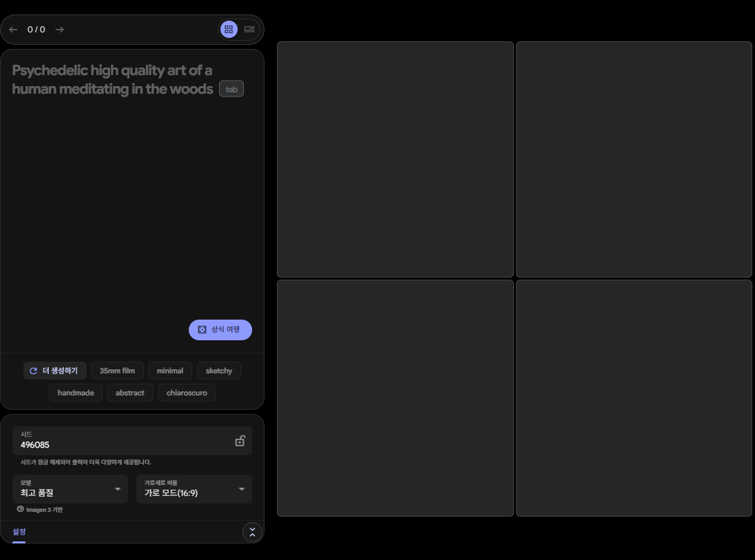Add the abstract style chip

point(130,393)
